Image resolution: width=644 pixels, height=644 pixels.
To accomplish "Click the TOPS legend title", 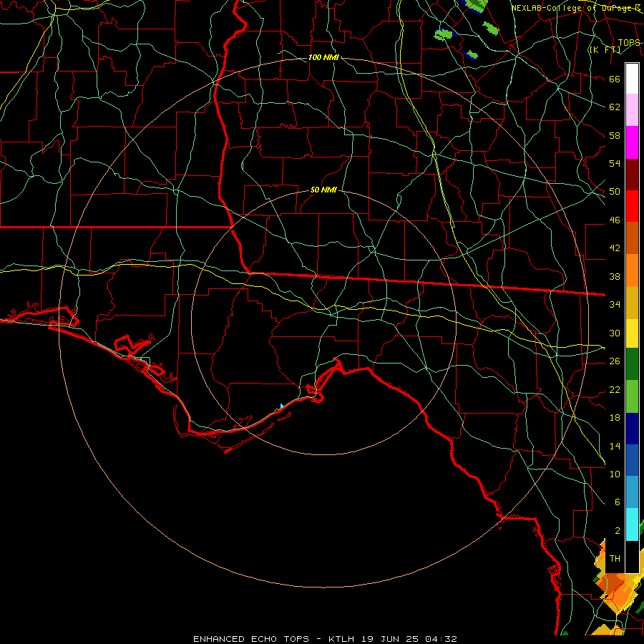I will tap(629, 43).
